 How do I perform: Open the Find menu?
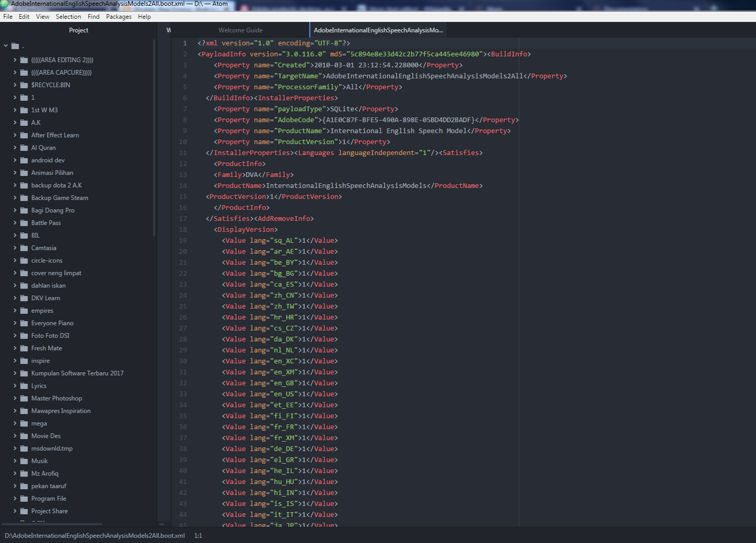point(94,17)
